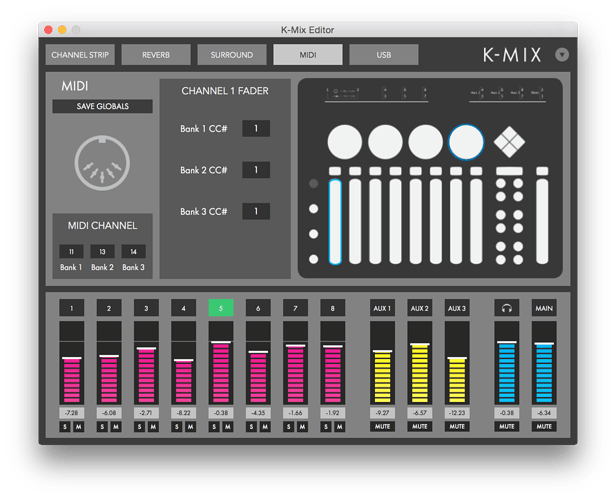Select the headphones output channel button
This screenshot has height=500, width=616.
click(x=507, y=308)
